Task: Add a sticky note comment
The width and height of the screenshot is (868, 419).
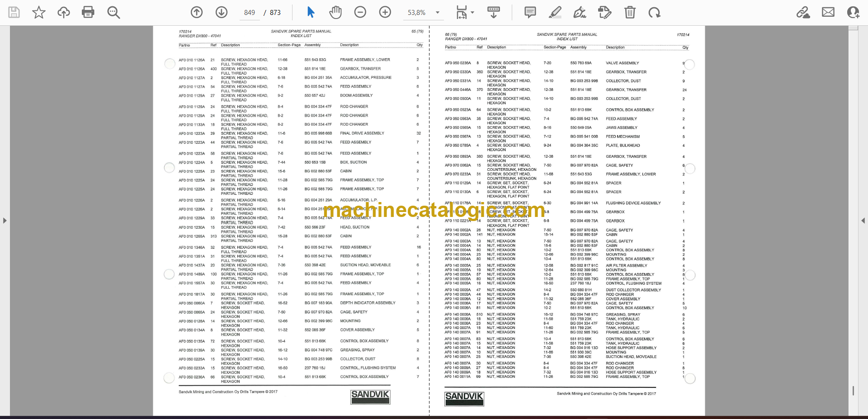Action: click(530, 12)
